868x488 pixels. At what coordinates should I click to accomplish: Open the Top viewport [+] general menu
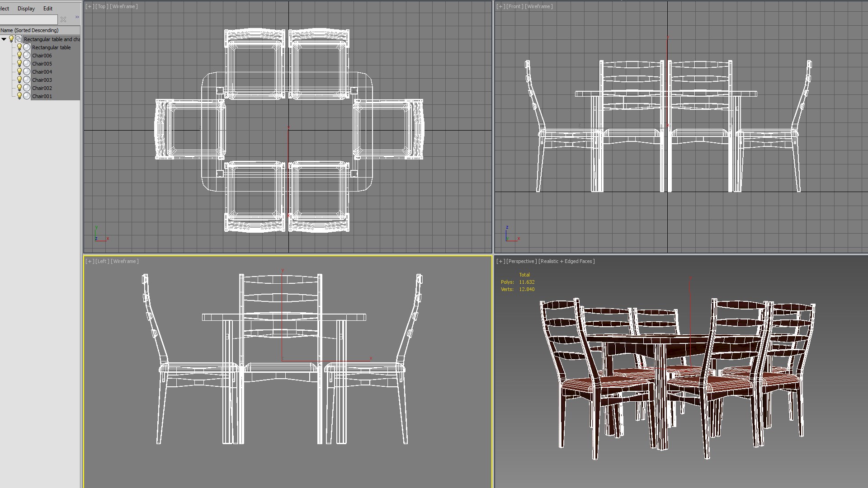[90, 6]
